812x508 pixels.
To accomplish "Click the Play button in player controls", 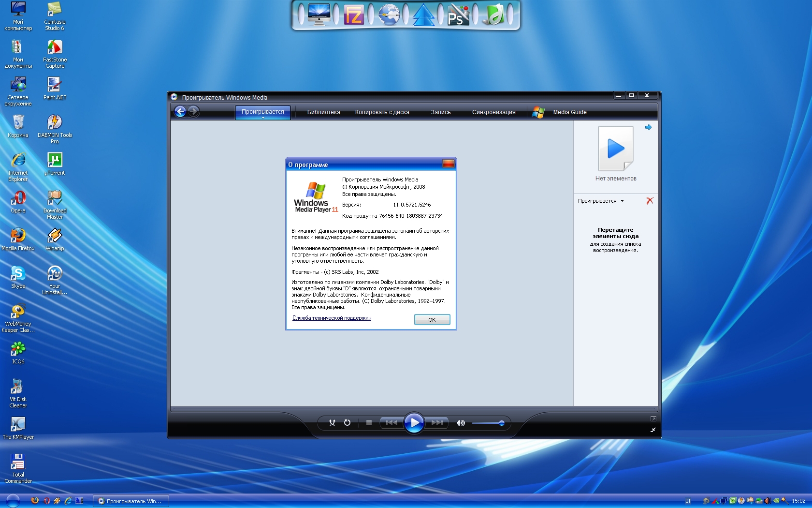I will point(414,423).
